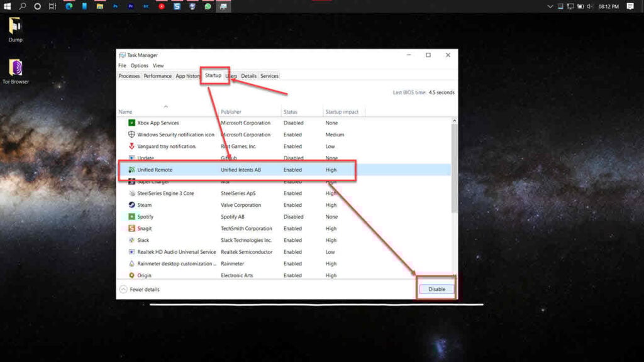Show hidden system tray icons
Image resolution: width=644 pixels, height=362 pixels.
[x=550, y=6]
